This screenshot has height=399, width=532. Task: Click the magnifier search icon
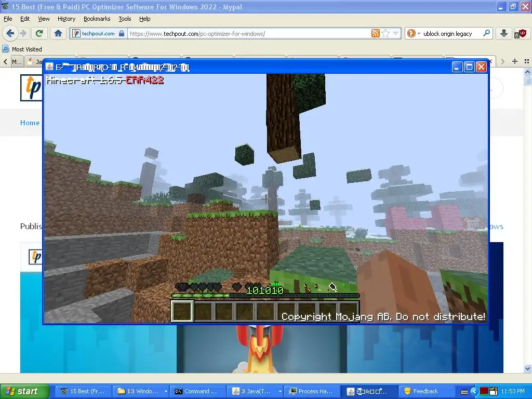pos(486,33)
